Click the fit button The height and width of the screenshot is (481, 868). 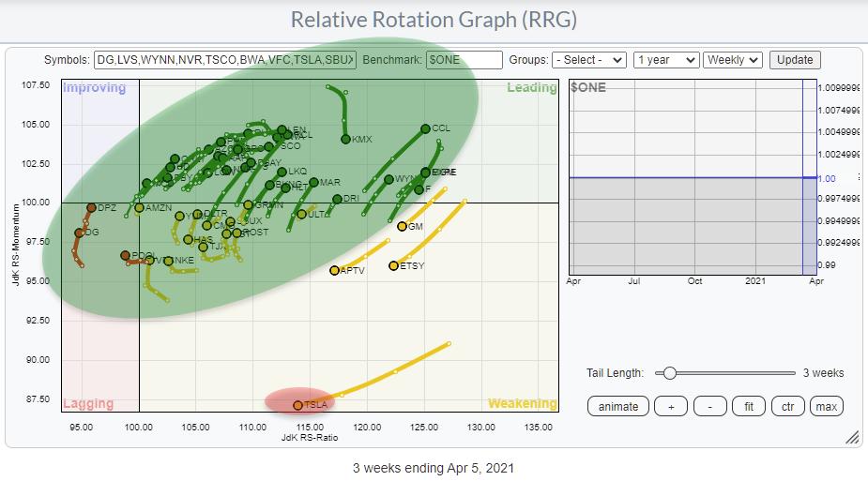pyautogui.click(x=748, y=406)
